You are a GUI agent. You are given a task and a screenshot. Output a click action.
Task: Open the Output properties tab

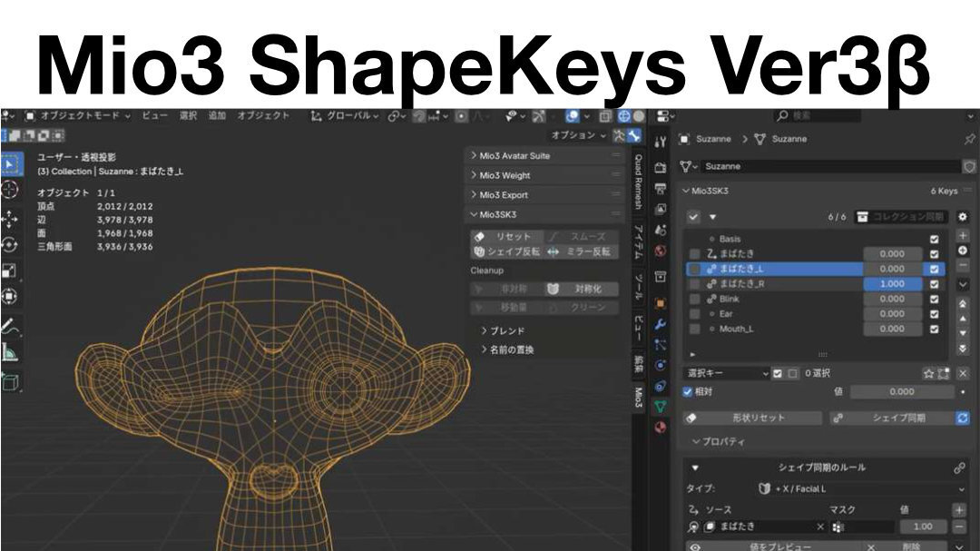coord(660,188)
